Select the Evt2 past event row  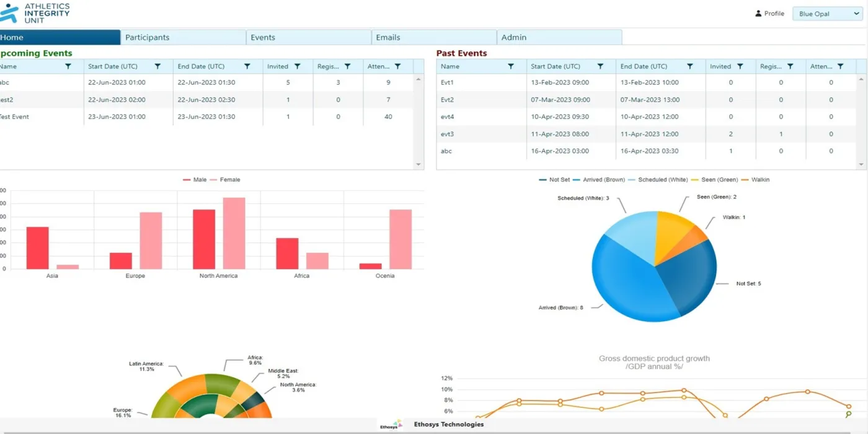(x=647, y=99)
